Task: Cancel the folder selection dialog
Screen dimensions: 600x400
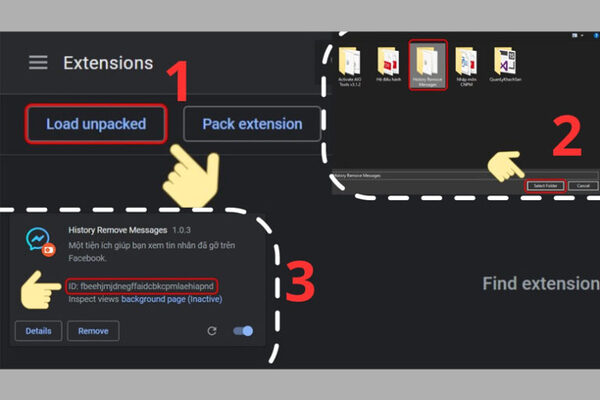Action: pyautogui.click(x=583, y=186)
